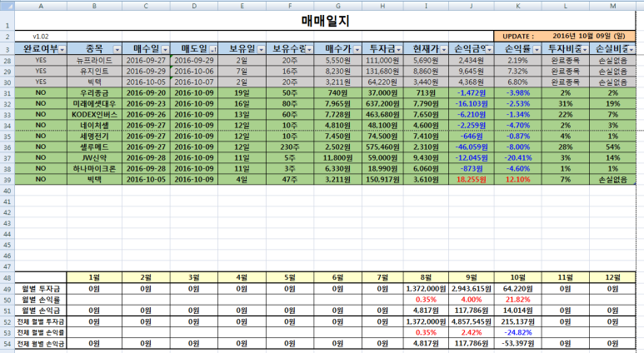The width and height of the screenshot is (644, 353).
Task: Click the 셀루메드 -8.00% loss rate cell
Action: 517,147
